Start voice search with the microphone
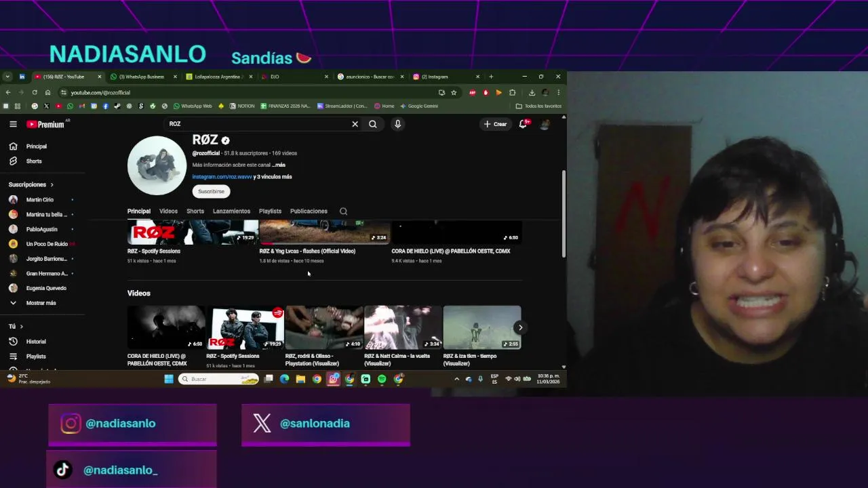 (x=397, y=124)
